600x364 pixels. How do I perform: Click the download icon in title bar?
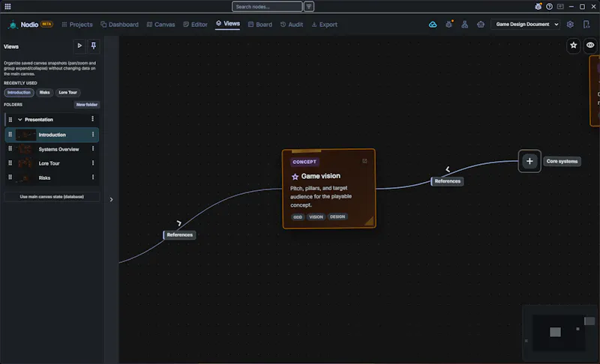click(x=560, y=7)
